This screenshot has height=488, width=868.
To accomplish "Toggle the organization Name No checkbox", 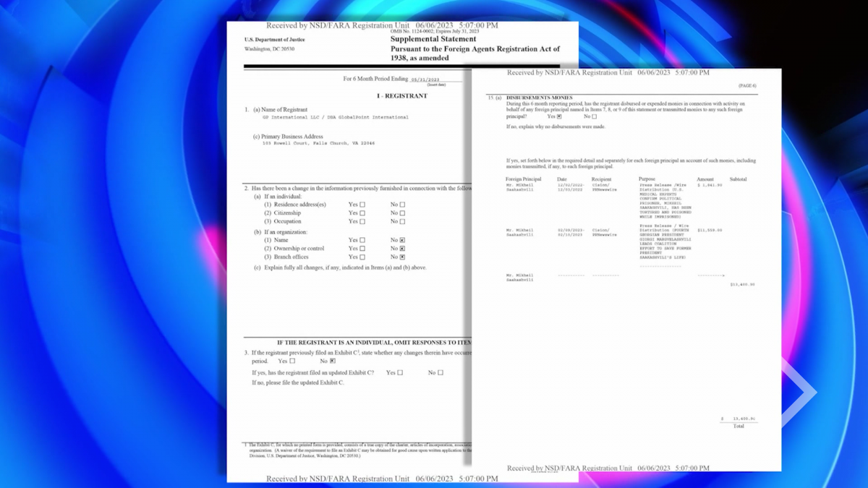I will click(x=403, y=240).
